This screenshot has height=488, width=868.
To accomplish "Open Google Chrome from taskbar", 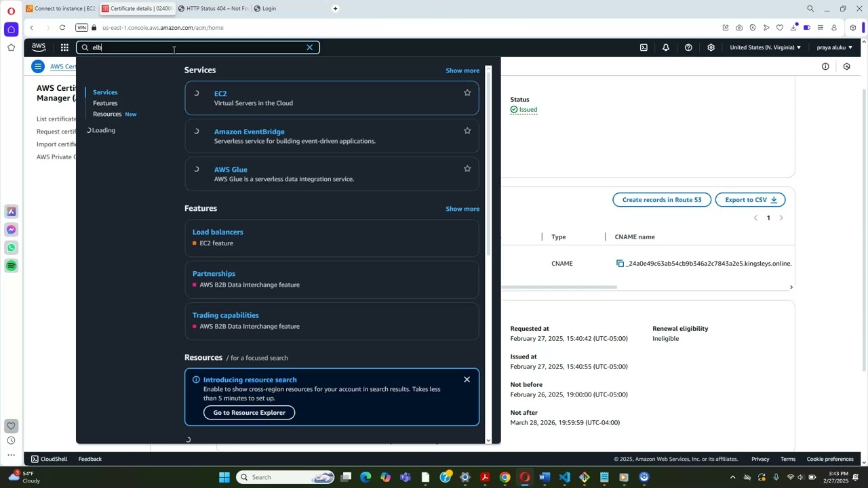I will [x=505, y=477].
